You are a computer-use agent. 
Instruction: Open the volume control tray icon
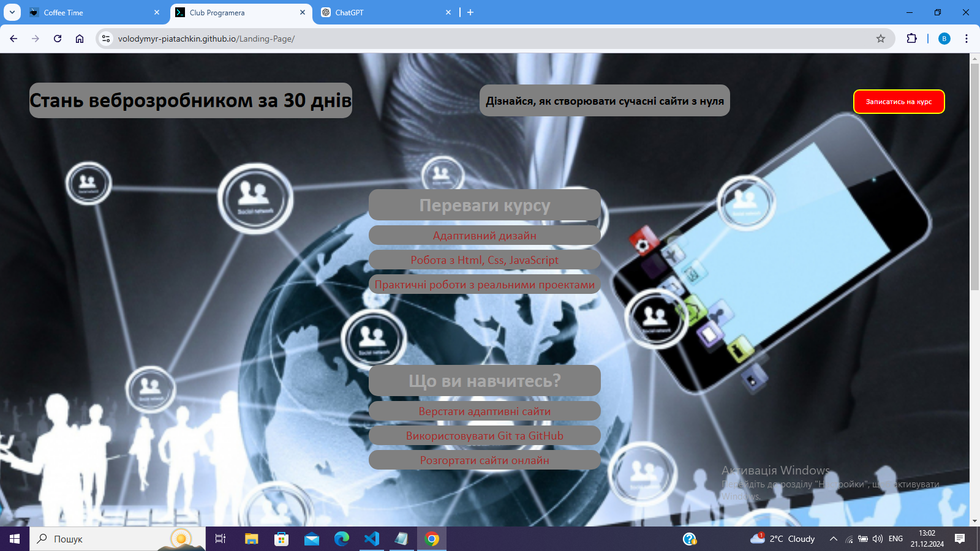point(878,539)
